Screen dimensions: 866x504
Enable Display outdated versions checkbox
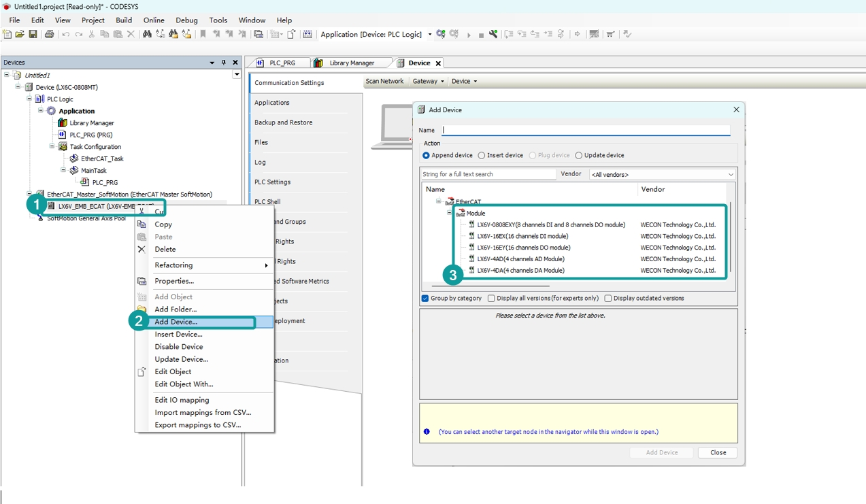pyautogui.click(x=608, y=299)
